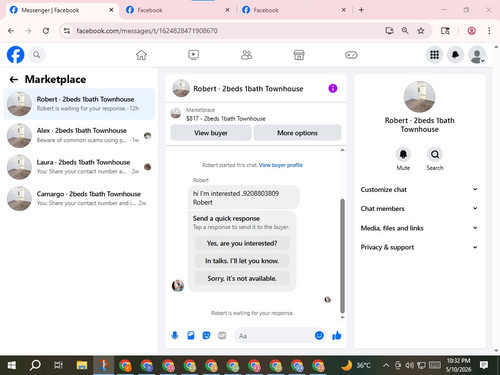
Task: Open the emoji picker in message field
Action: (319, 335)
